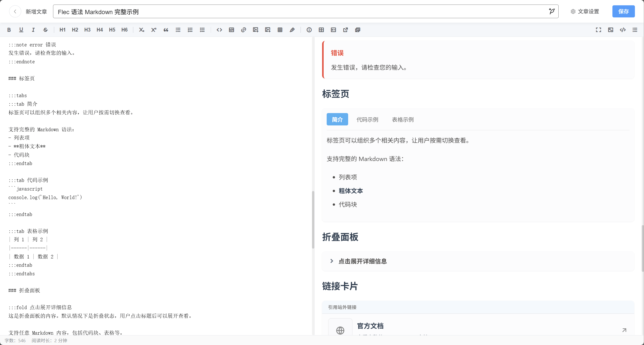Screen dimensions: 644x345
Task: Insert a blockquote
Action: (166, 30)
